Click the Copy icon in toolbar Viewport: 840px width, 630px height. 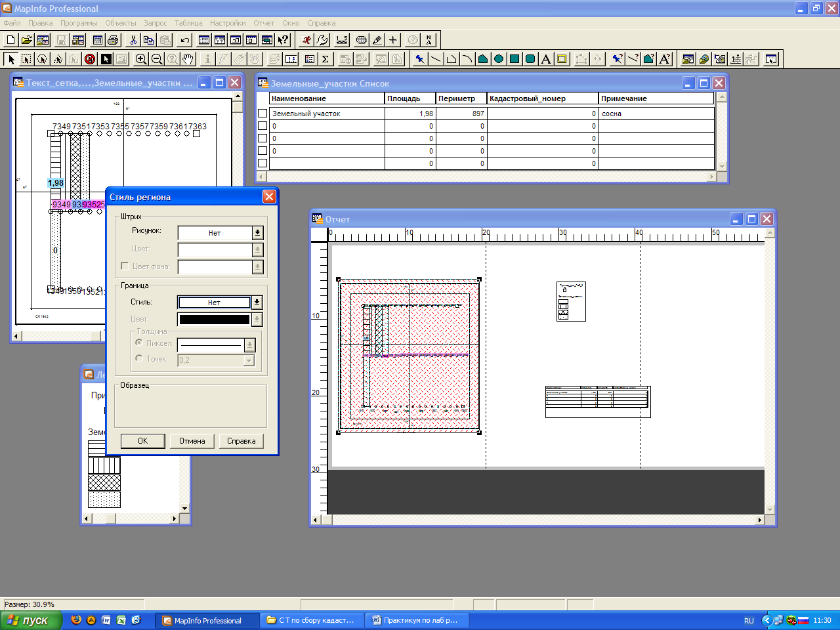click(x=149, y=40)
